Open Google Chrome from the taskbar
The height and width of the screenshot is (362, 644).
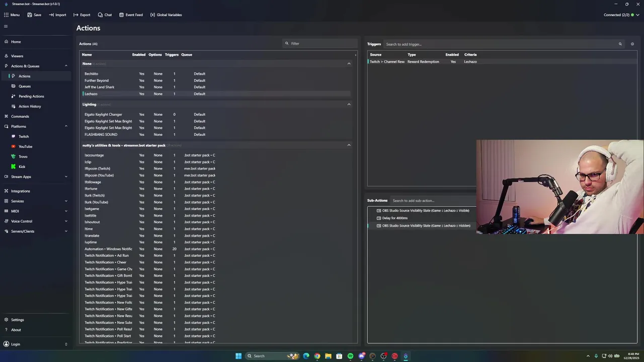click(x=317, y=356)
